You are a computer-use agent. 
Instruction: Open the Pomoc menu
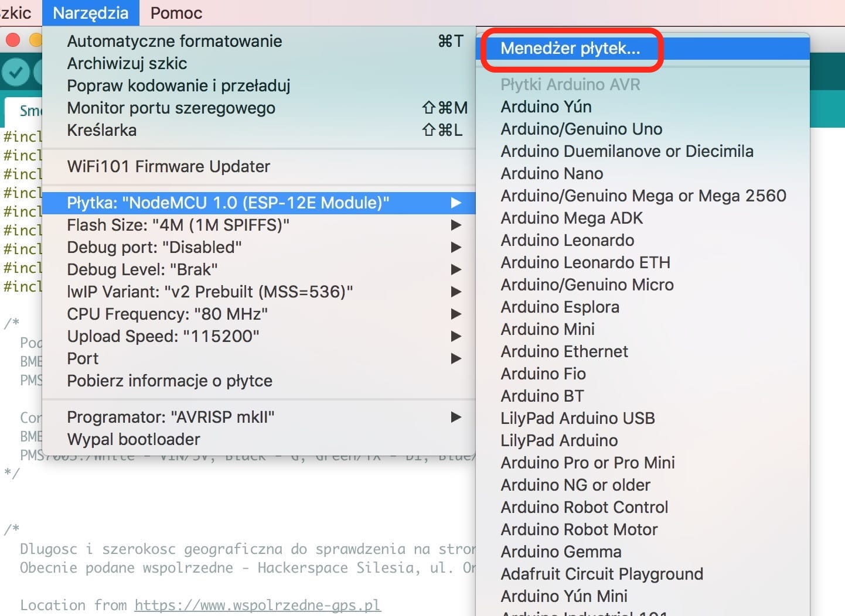pos(176,13)
